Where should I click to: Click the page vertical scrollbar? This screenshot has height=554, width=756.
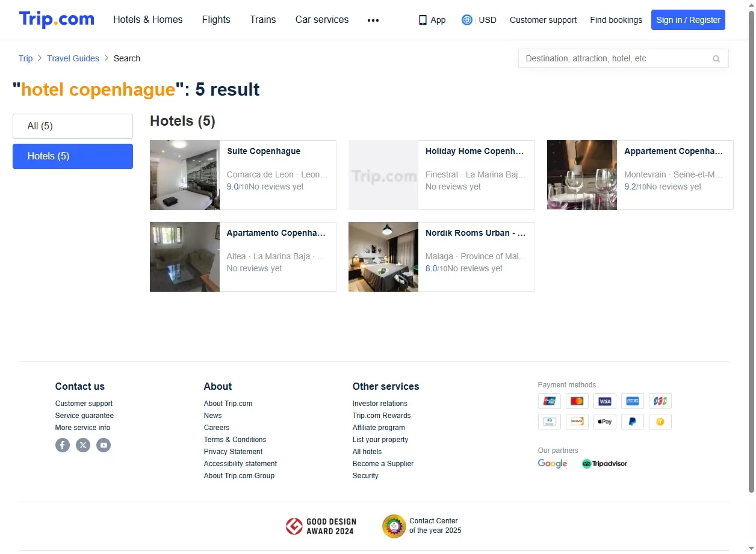(751, 253)
